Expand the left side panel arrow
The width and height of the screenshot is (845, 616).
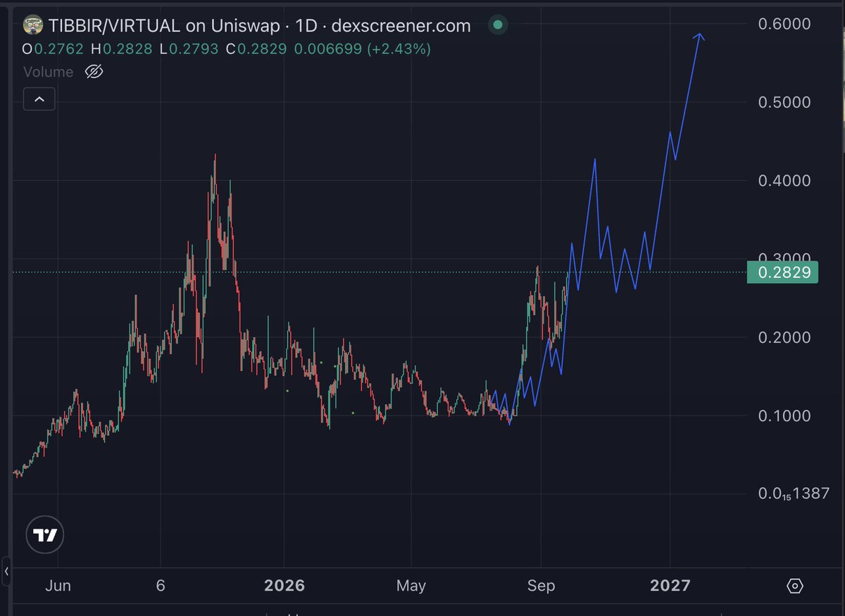(6, 571)
